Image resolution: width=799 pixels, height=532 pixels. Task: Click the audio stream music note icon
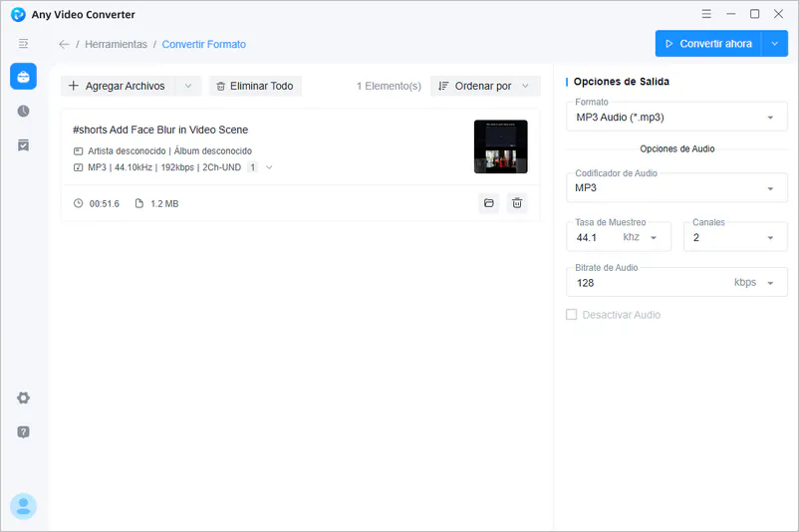coord(78,167)
